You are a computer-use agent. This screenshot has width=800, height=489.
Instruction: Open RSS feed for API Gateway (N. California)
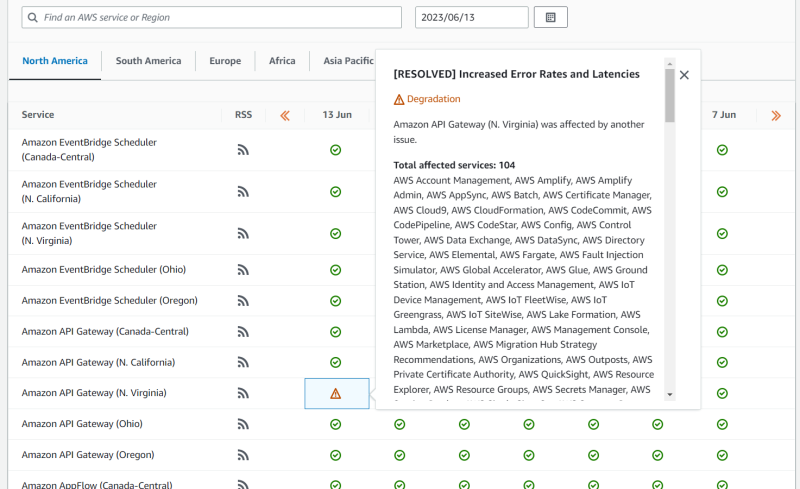pyautogui.click(x=243, y=362)
